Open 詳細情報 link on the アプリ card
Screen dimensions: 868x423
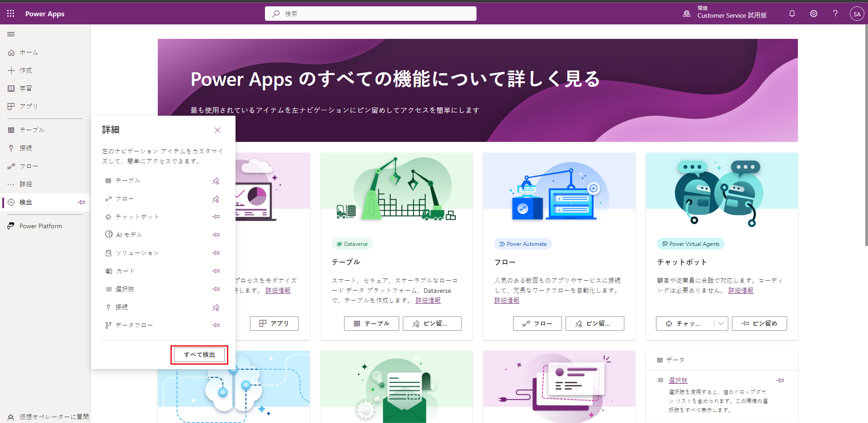[278, 291]
